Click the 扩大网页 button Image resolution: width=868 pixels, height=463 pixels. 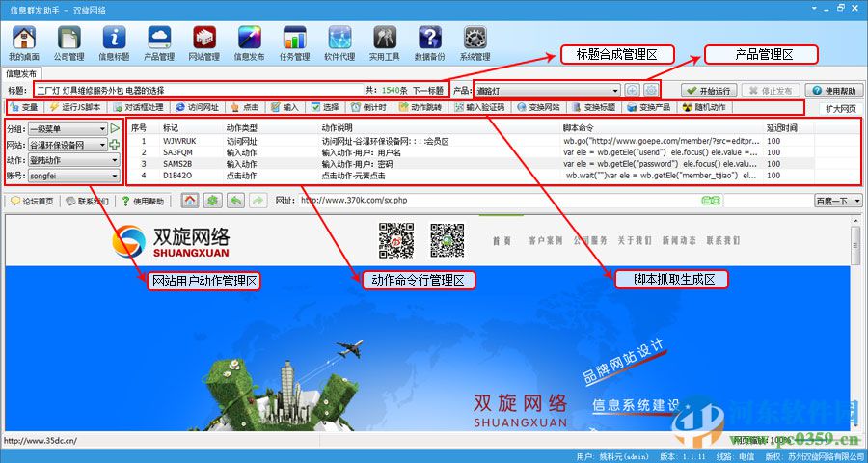[840, 109]
